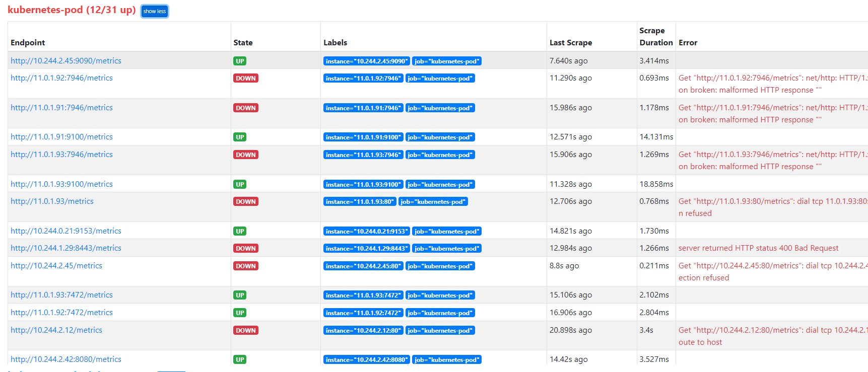Image resolution: width=868 pixels, height=372 pixels.
Task: Click DOWN state badge for 11.0.1.92:7946
Action: point(245,79)
